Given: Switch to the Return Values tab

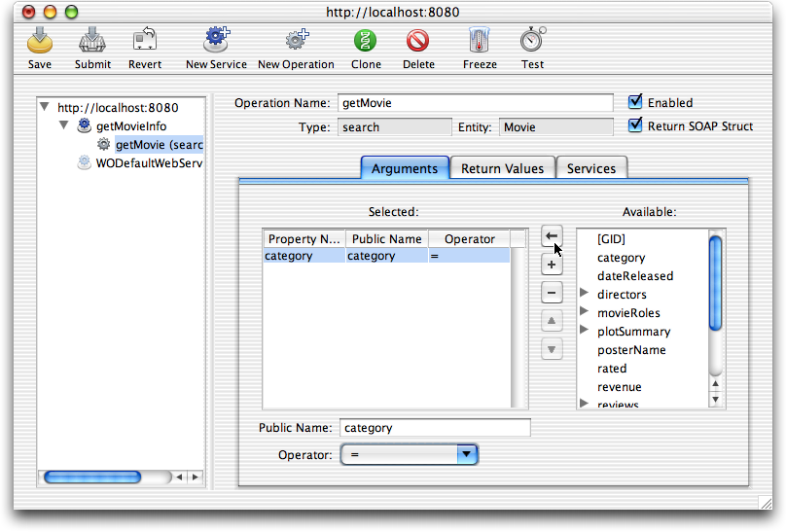Looking at the screenshot, I should point(502,168).
